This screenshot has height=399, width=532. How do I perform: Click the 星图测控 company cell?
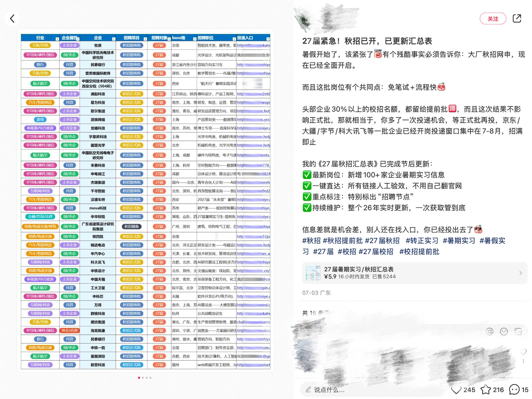click(x=98, y=356)
